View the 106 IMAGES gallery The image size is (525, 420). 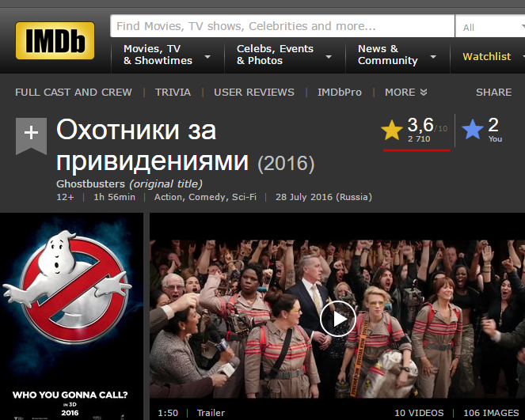[491, 413]
